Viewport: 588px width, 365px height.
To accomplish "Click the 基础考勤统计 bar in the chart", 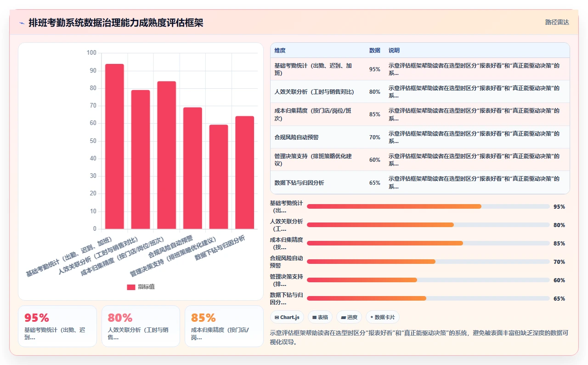I will (x=114, y=146).
